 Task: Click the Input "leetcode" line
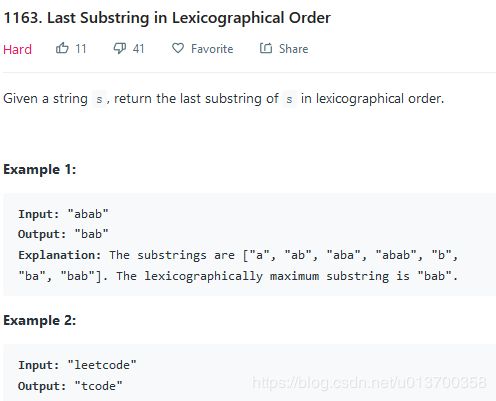(77, 365)
